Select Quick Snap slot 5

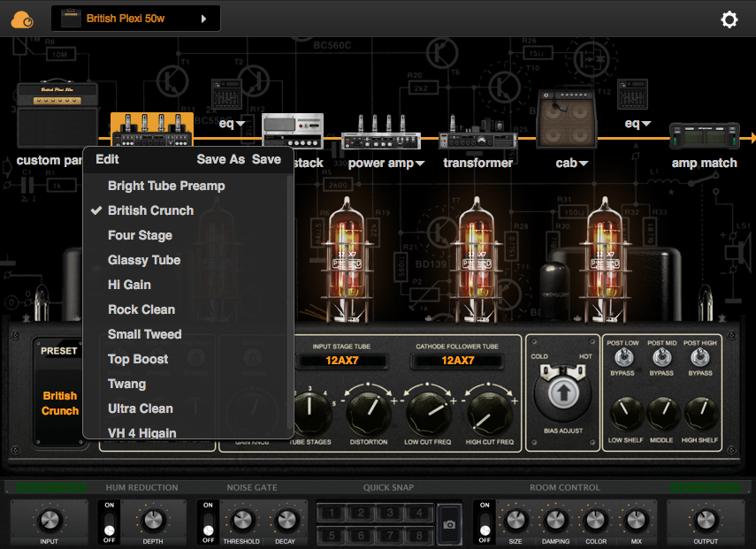coord(332,536)
